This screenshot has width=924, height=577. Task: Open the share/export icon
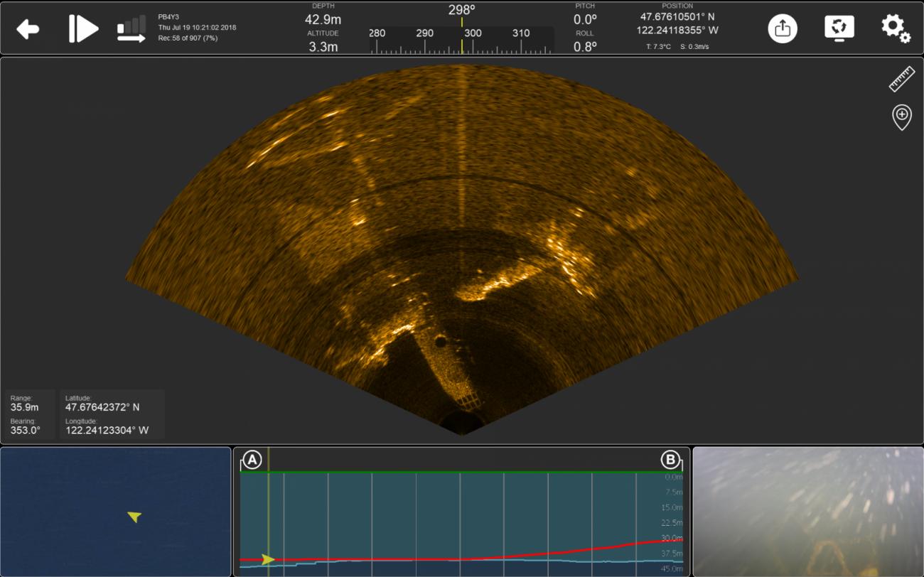pos(783,28)
